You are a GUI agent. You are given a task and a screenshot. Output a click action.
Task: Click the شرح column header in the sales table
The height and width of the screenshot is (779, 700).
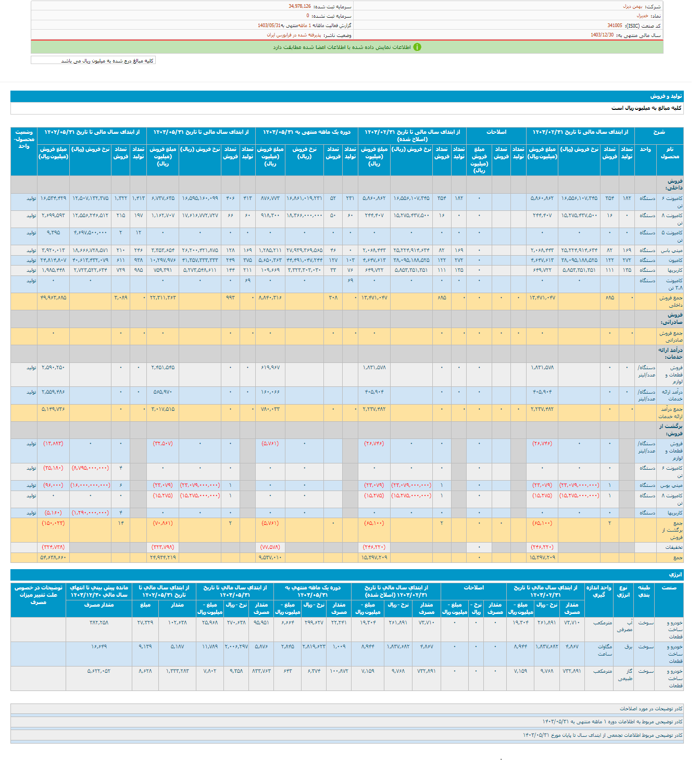tap(659, 132)
